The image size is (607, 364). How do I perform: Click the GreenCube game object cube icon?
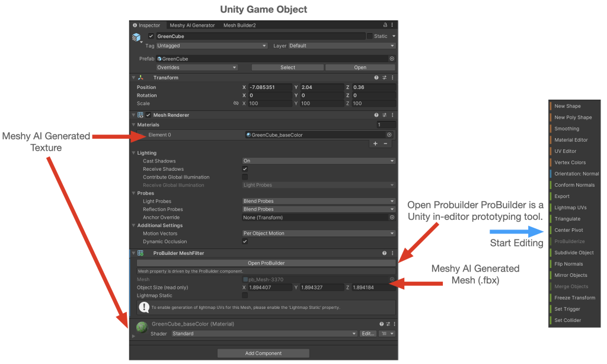tap(136, 37)
